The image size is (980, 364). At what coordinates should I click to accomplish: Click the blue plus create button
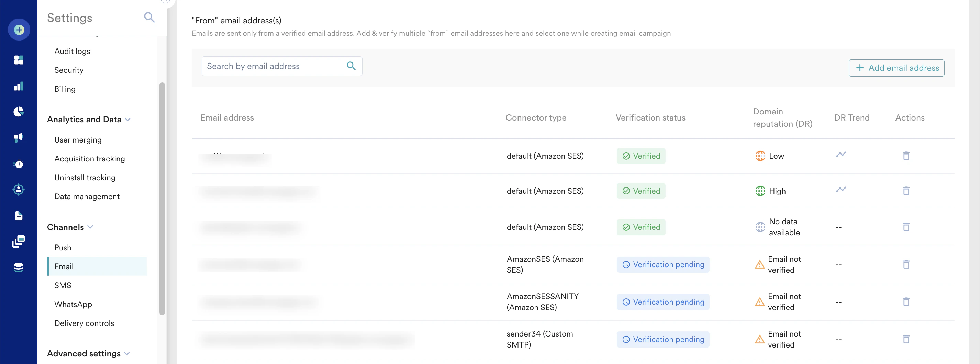[19, 30]
